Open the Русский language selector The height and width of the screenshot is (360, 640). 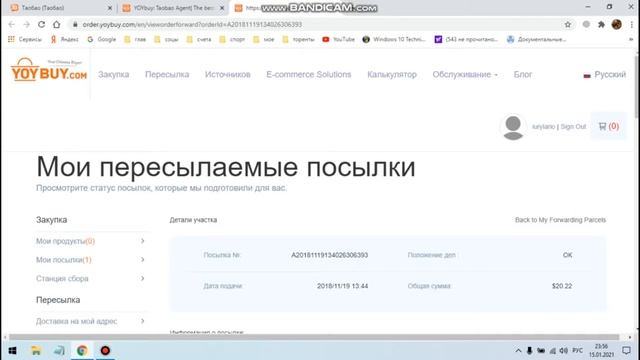click(x=604, y=75)
